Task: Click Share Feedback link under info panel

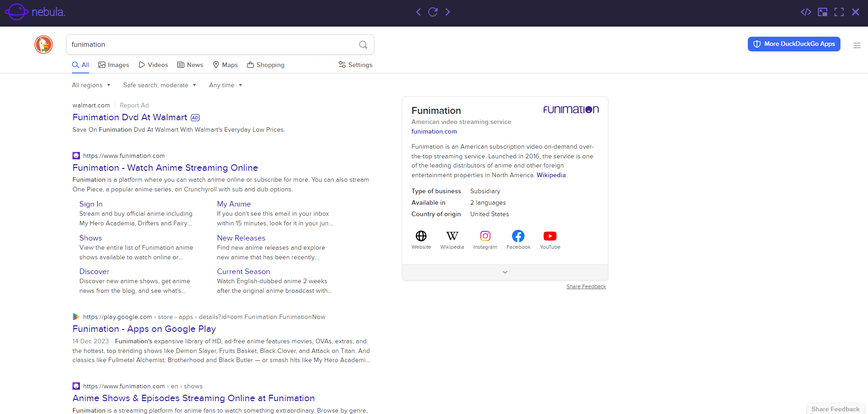Action: pos(586,286)
